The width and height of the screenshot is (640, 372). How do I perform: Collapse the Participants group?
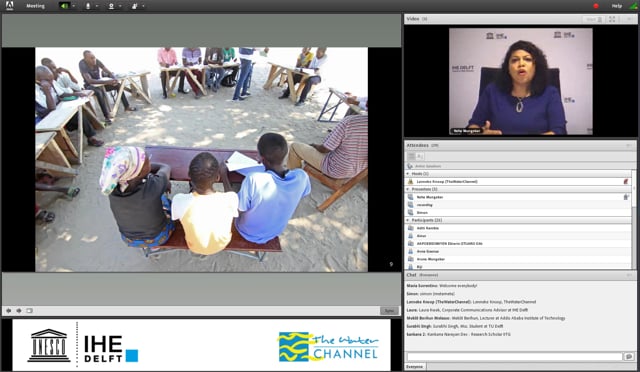tap(408, 221)
